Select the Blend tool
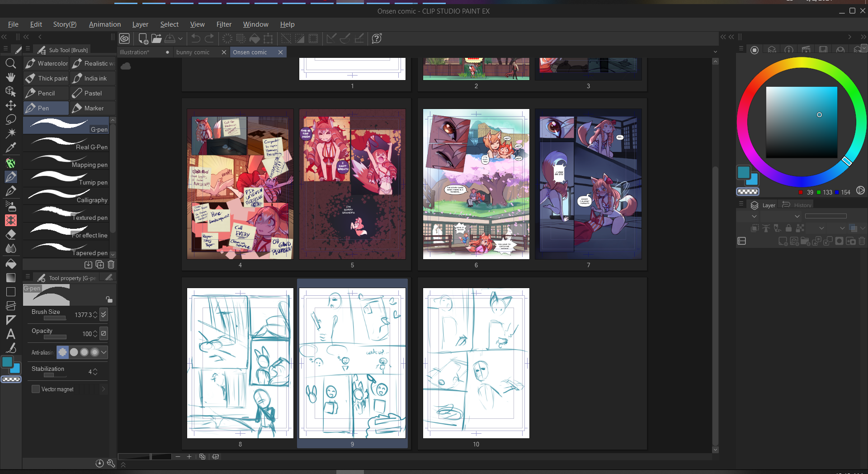868x474 pixels. pyautogui.click(x=11, y=248)
